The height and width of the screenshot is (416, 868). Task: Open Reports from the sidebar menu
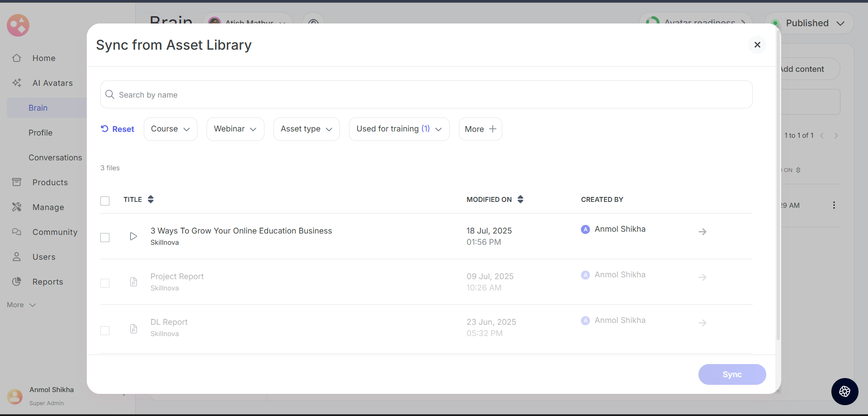47,282
